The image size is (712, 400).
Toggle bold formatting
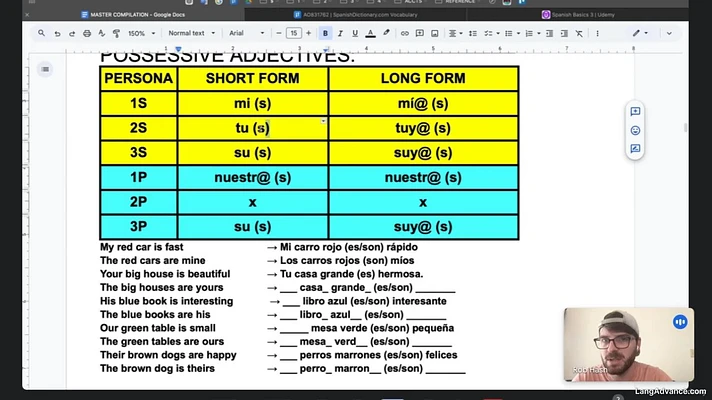[325, 33]
